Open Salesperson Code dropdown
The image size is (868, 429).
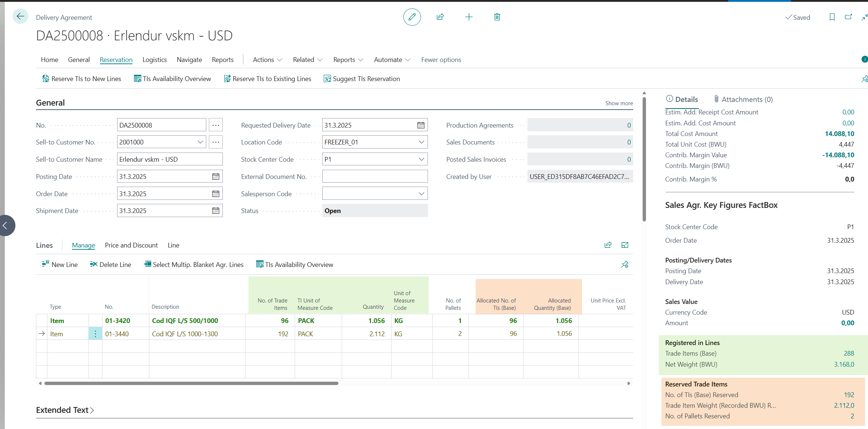pyautogui.click(x=421, y=194)
